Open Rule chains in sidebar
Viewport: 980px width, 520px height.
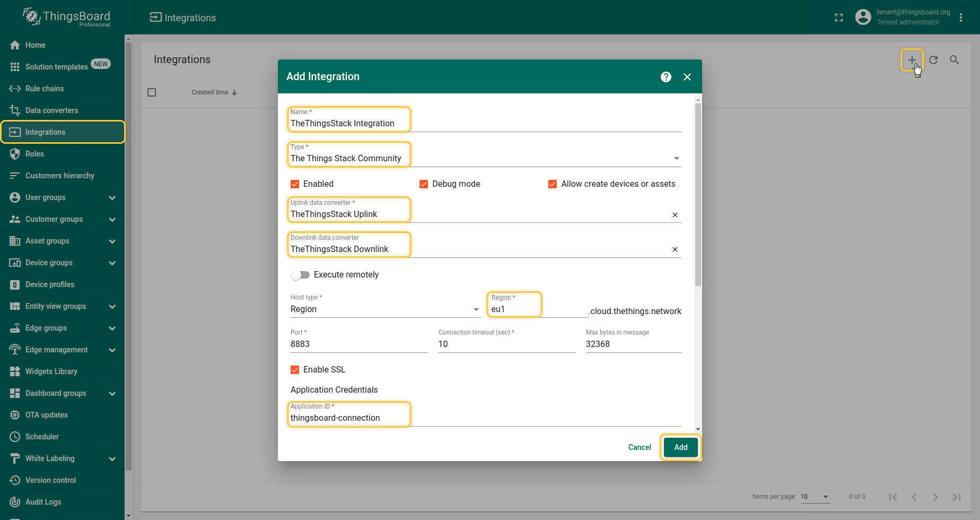pyautogui.click(x=45, y=89)
